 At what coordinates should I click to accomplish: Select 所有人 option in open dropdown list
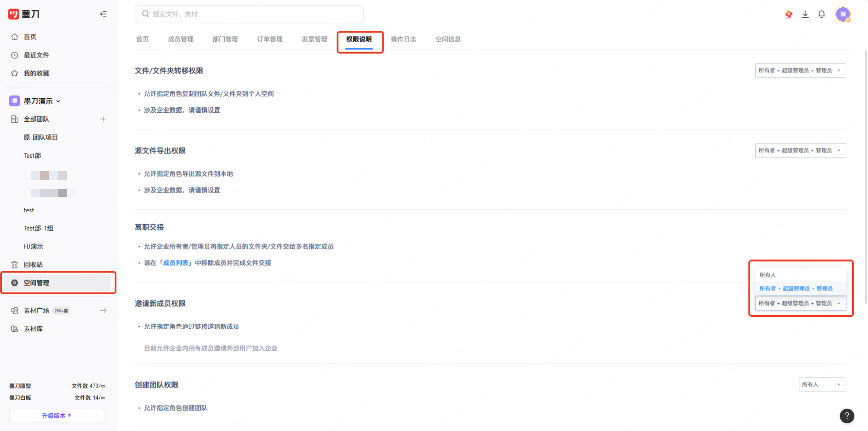[x=800, y=275]
